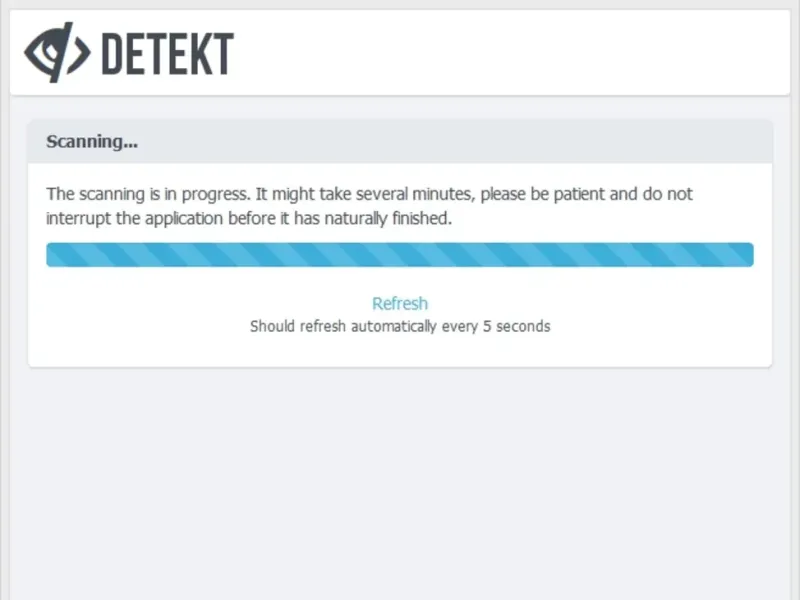Click the text "interrupt the application"
Image resolution: width=800 pixels, height=600 pixels.
132,218
